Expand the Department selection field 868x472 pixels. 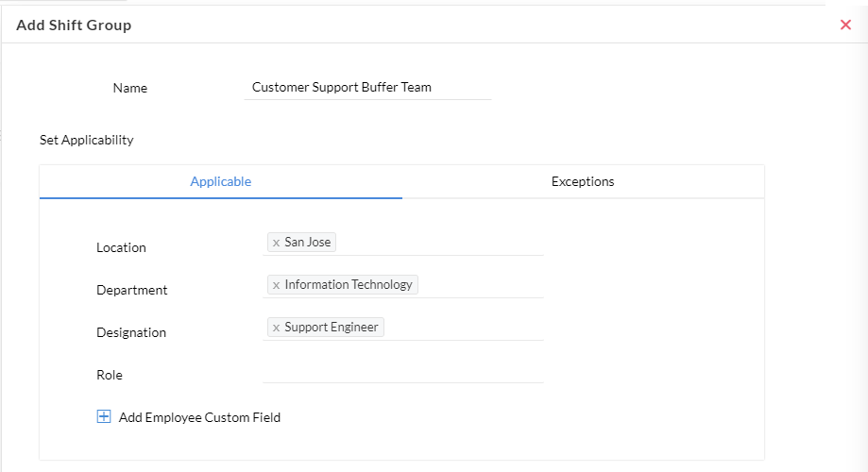point(480,285)
